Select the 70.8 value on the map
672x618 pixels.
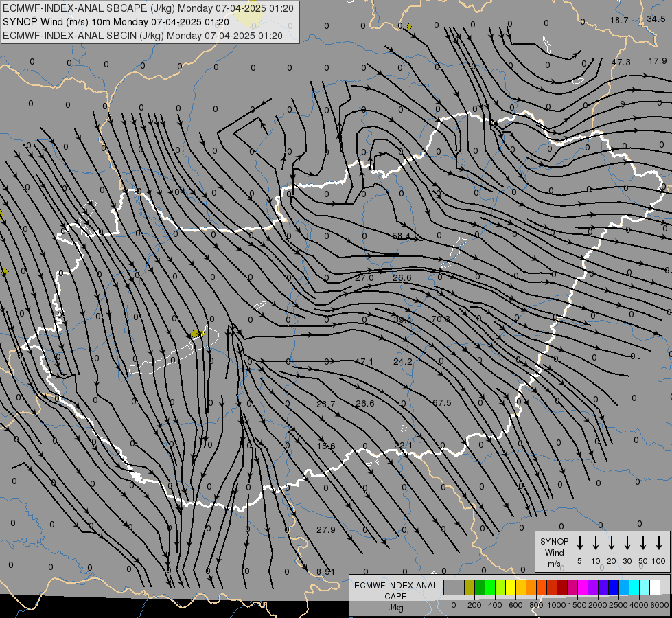pos(441,319)
